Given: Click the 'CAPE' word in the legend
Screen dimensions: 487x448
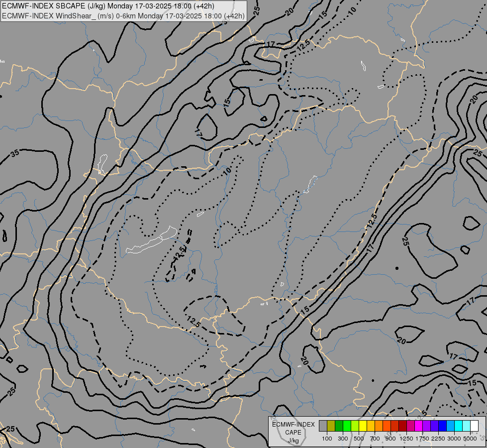Looking at the screenshot, I should coord(293,433).
